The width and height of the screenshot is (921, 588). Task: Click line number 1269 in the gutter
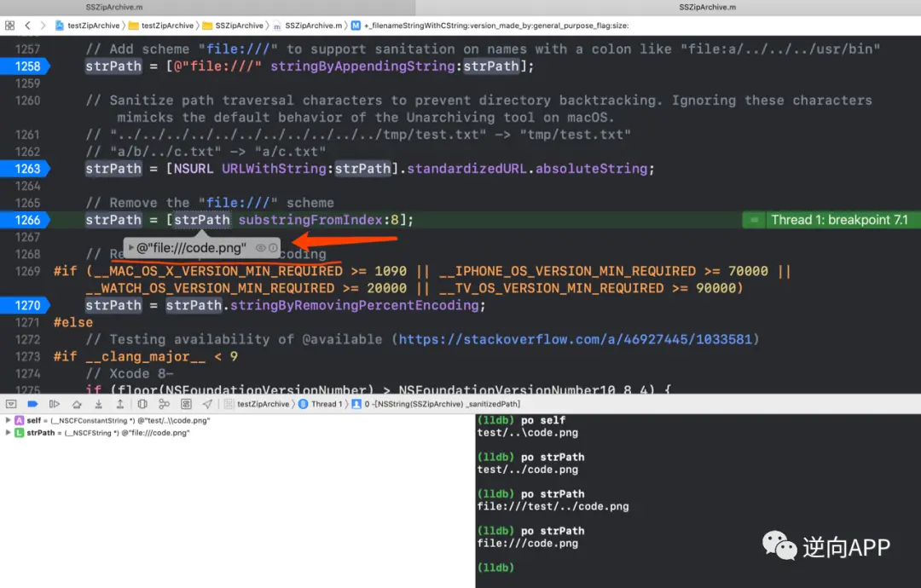point(27,271)
